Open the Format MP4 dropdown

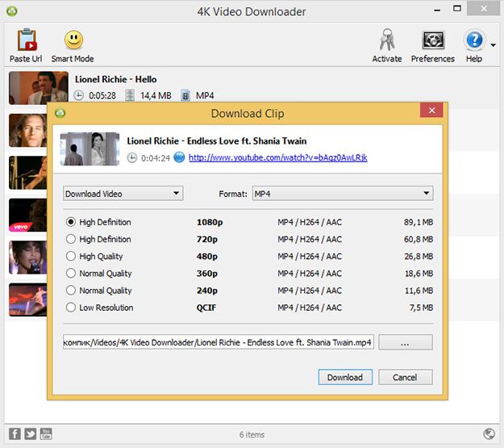click(343, 194)
